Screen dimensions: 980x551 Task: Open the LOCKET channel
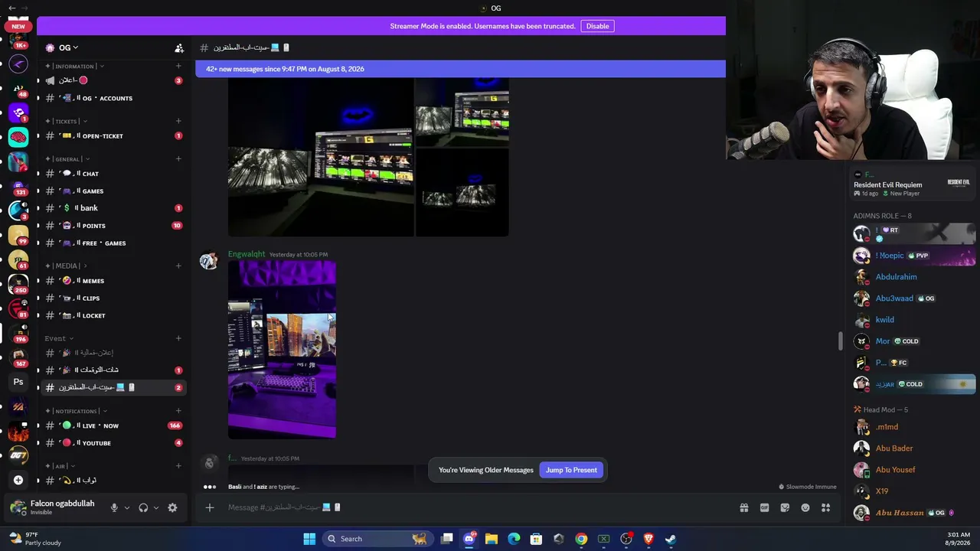coord(113,315)
